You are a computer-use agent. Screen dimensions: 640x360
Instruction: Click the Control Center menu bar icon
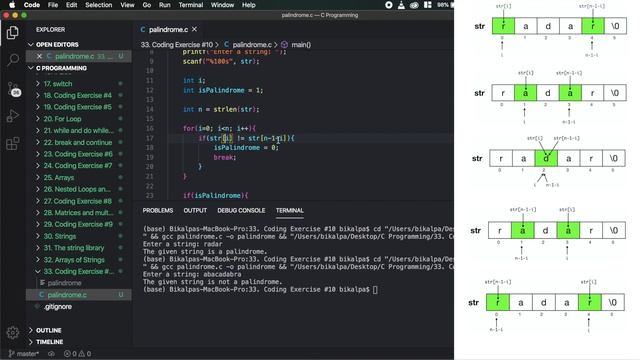(427, 5)
